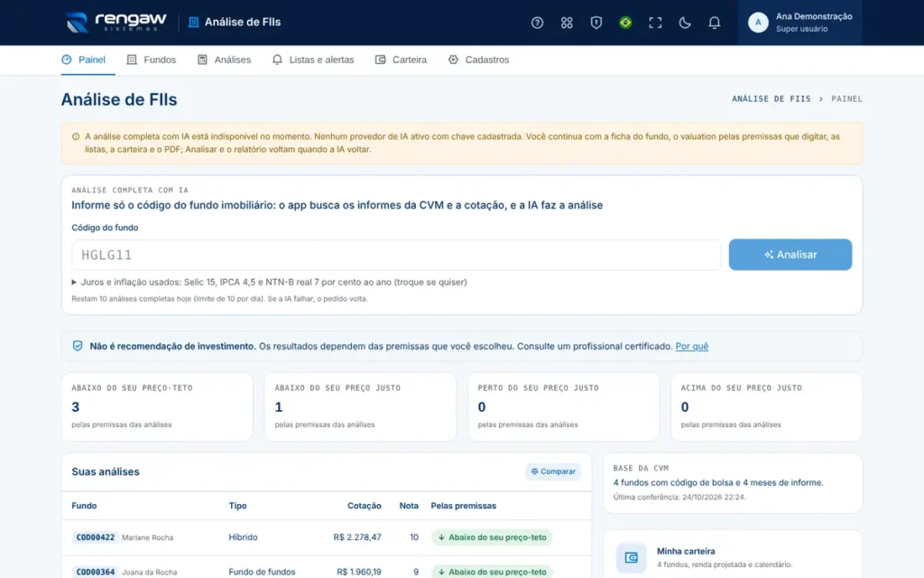Viewport: 924px width, 578px height.
Task: Open Abaixo do seu preço justo card
Action: pyautogui.click(x=360, y=406)
